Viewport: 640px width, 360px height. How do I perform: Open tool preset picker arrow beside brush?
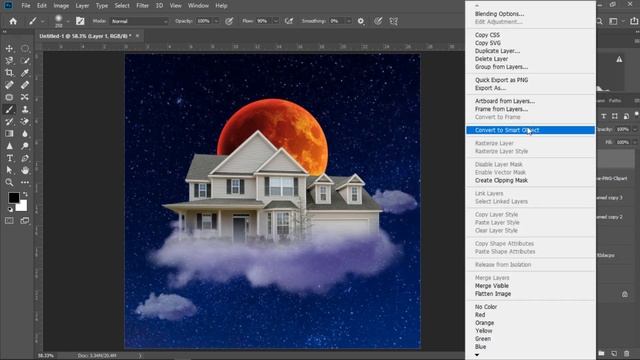[42, 21]
